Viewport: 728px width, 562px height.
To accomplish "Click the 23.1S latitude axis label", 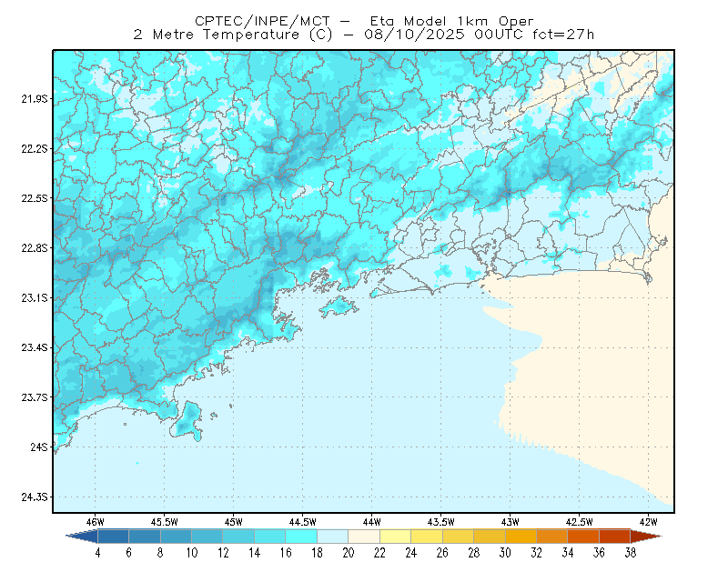I will point(35,298).
